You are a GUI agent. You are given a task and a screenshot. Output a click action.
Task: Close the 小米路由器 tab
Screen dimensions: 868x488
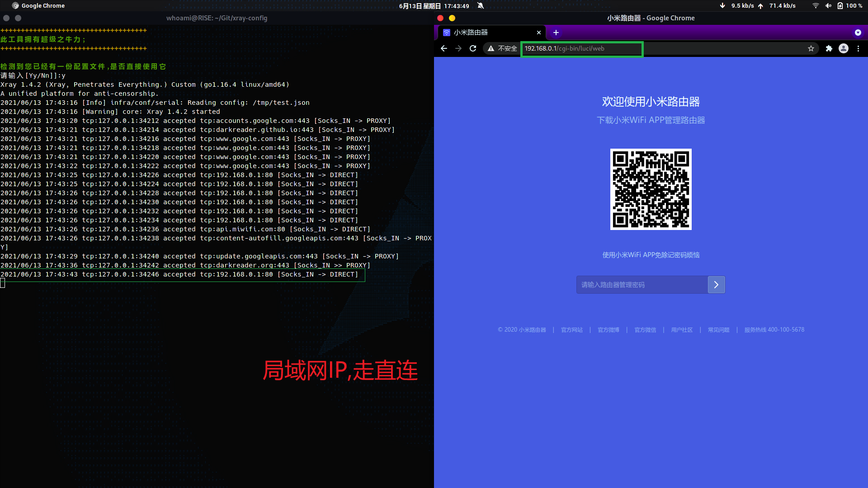(539, 33)
